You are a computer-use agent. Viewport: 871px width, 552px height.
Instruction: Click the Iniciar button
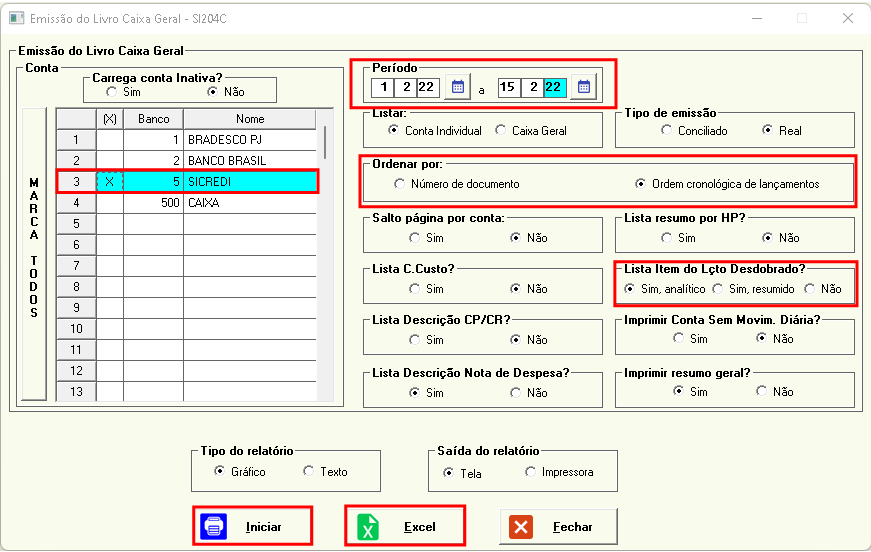[253, 526]
